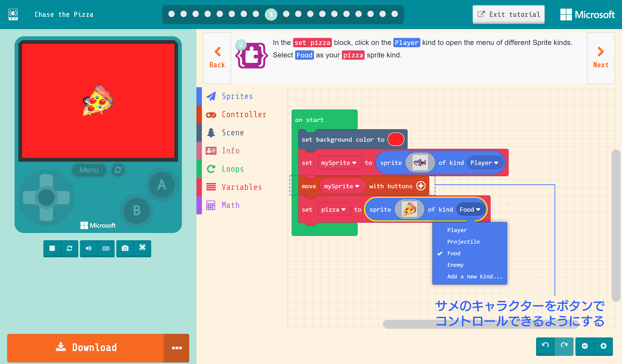Click the Exit tutorial button
622x364 pixels.
509,14
